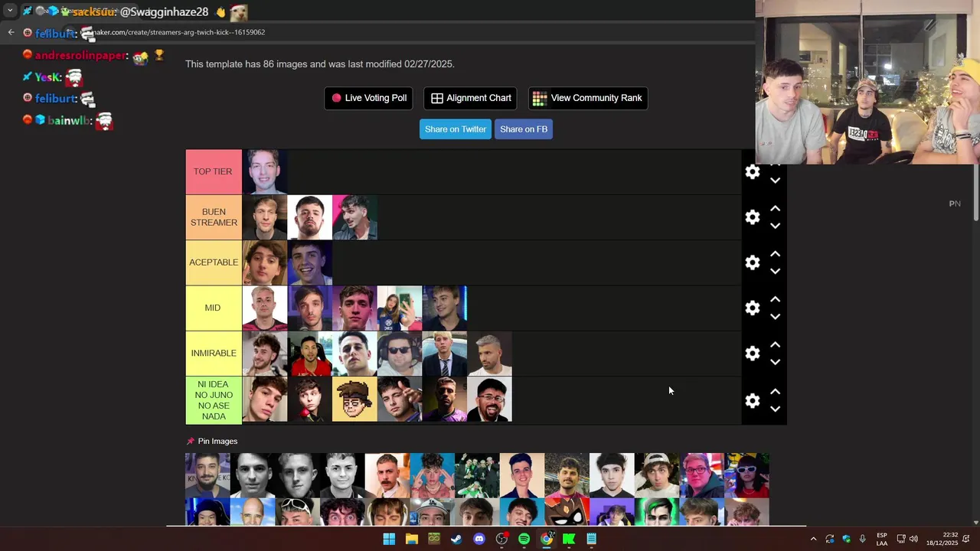Click the MID label cell
The image size is (980, 551).
[x=214, y=308]
